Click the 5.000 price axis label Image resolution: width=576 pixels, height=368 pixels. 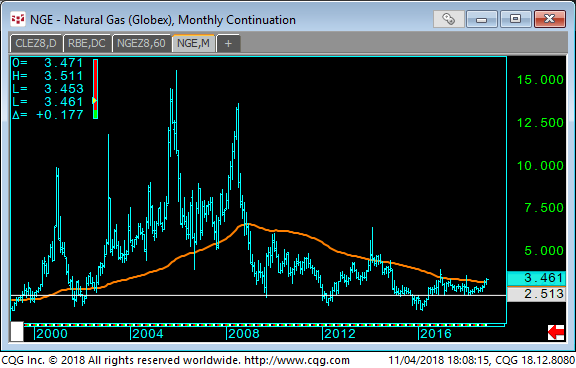544,251
